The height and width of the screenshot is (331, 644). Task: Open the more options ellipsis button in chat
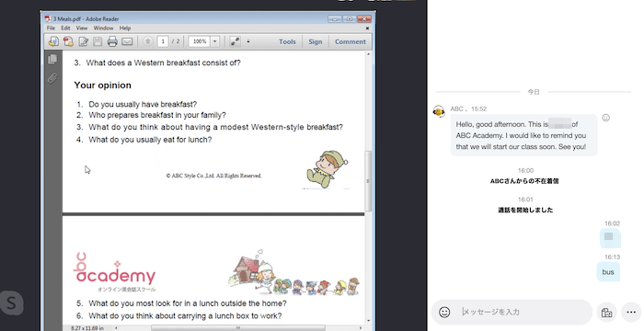point(631,313)
